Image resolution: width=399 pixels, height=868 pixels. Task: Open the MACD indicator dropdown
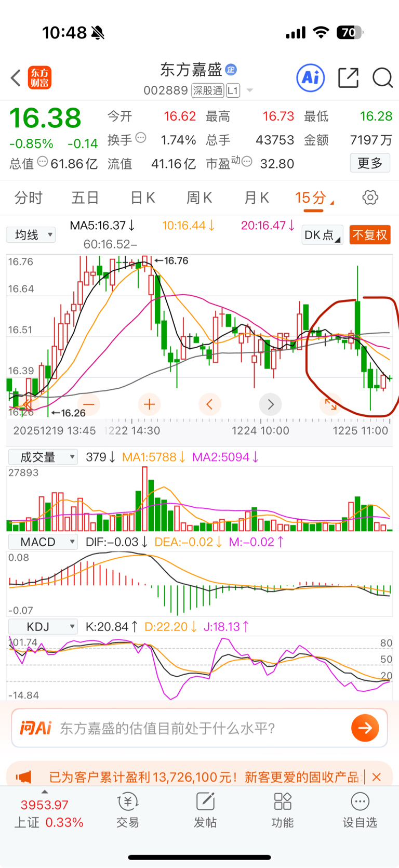tap(43, 542)
